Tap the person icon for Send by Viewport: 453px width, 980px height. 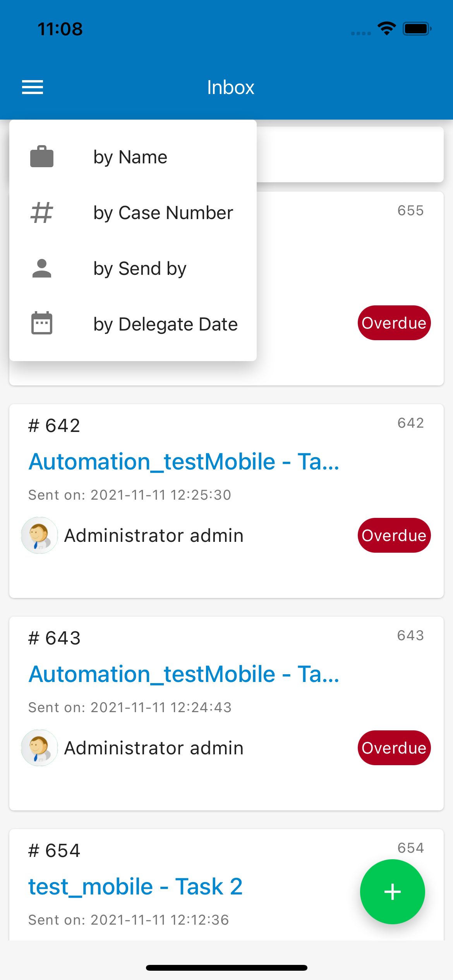pos(42,269)
